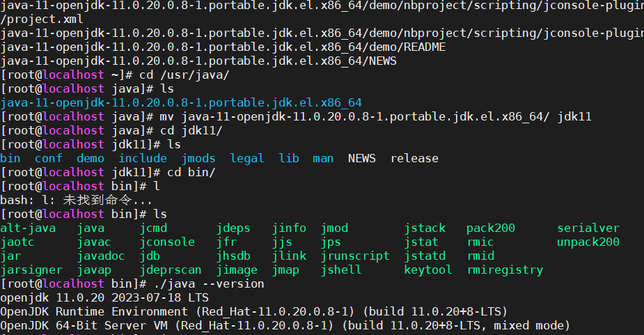Click the keytool entry in bin listing
This screenshot has height=335, width=644.
pos(427,270)
